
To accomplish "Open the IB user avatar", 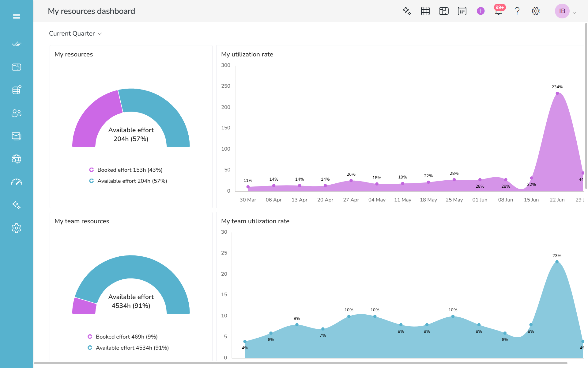I will pos(562,11).
